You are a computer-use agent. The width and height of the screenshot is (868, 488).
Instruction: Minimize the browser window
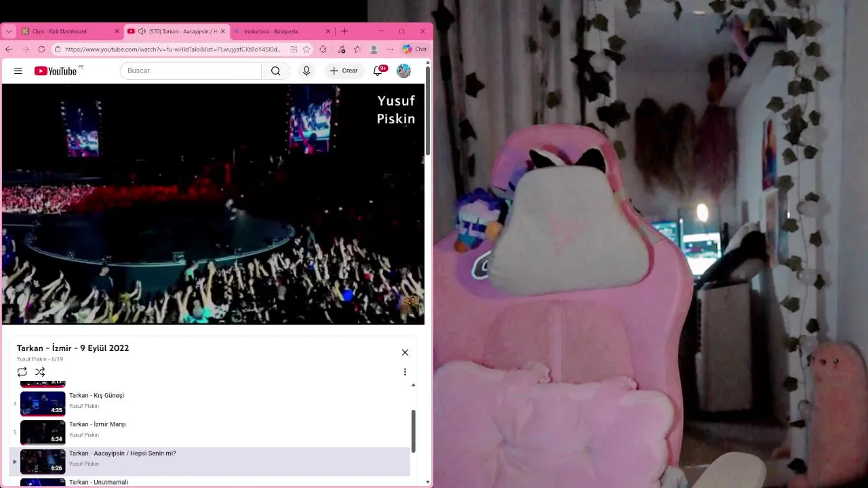[x=381, y=31]
